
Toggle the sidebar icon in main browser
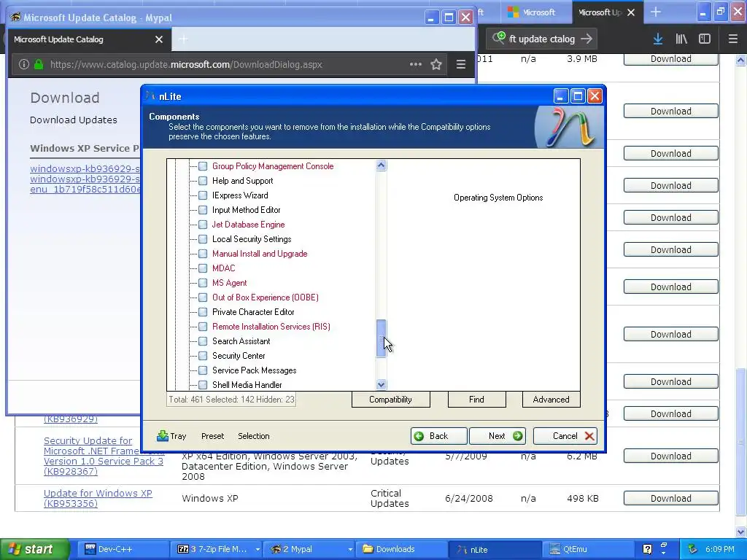click(x=705, y=39)
